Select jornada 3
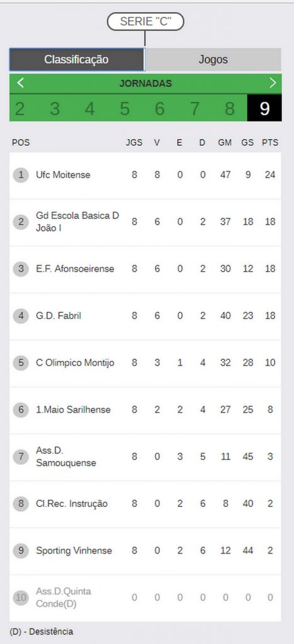Image resolution: width=294 pixels, height=644 pixels. click(55, 109)
